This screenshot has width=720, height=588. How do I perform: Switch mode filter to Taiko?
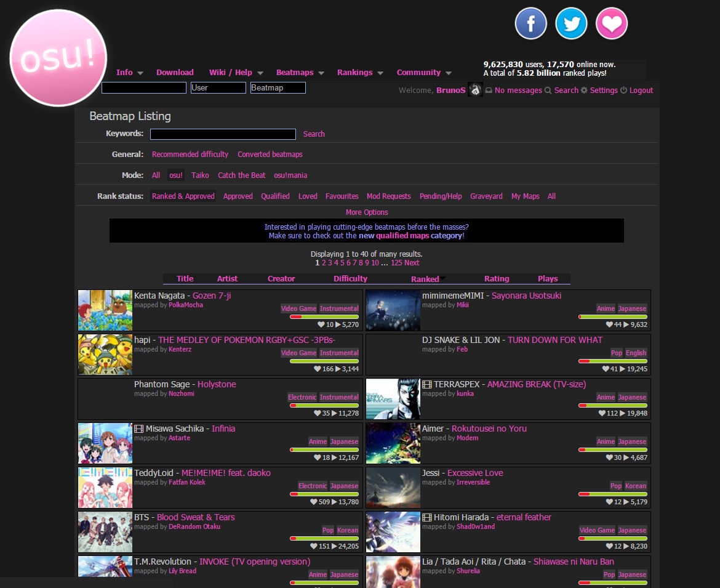[x=199, y=175]
